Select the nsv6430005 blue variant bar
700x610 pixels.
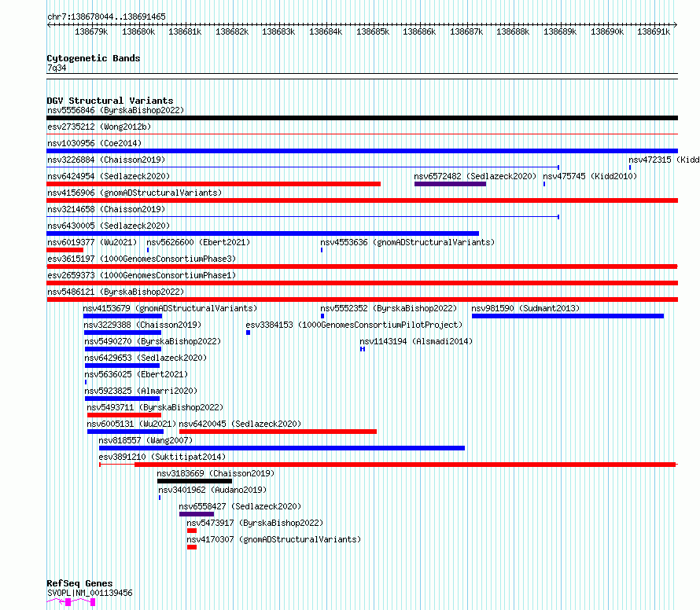click(x=263, y=233)
